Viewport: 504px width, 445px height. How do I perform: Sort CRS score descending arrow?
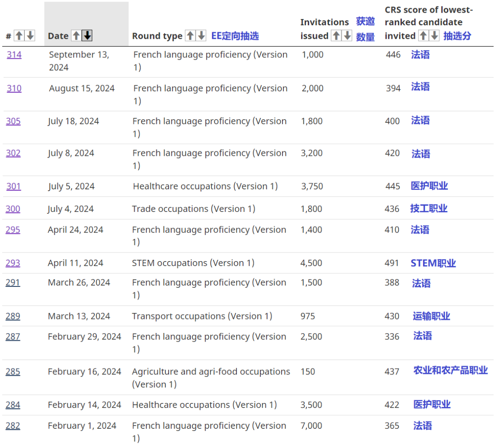coord(434,35)
